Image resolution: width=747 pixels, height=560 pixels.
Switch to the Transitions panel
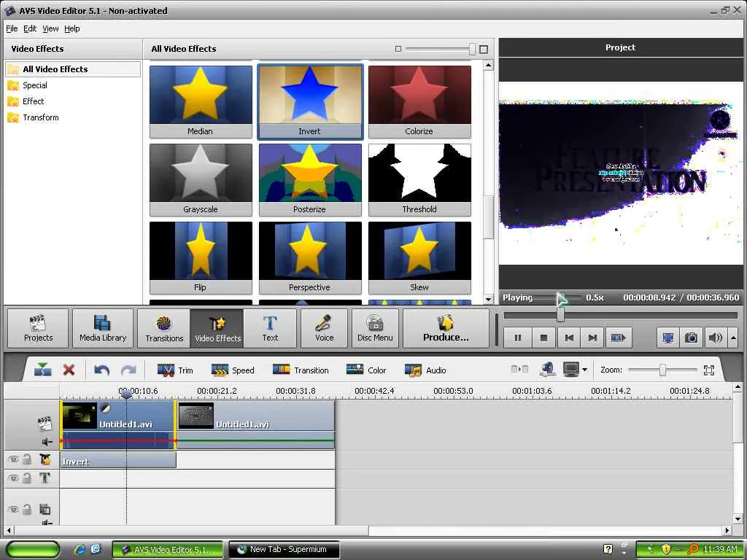[164, 329]
